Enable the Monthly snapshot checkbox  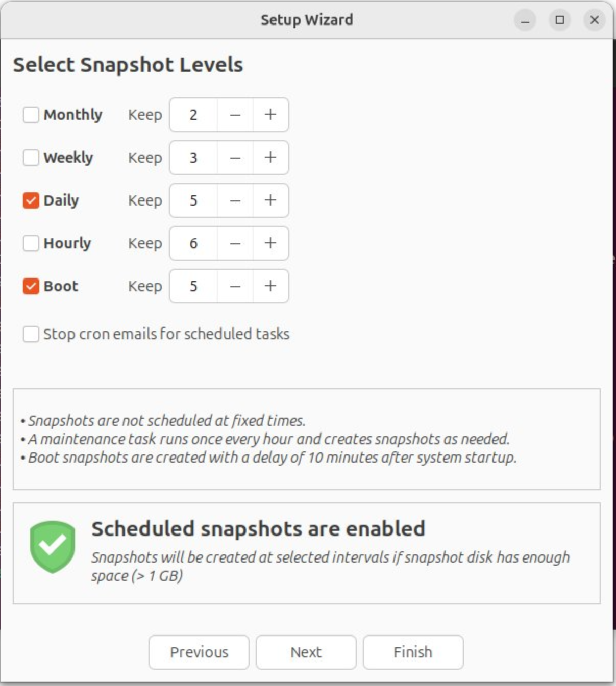click(x=31, y=115)
